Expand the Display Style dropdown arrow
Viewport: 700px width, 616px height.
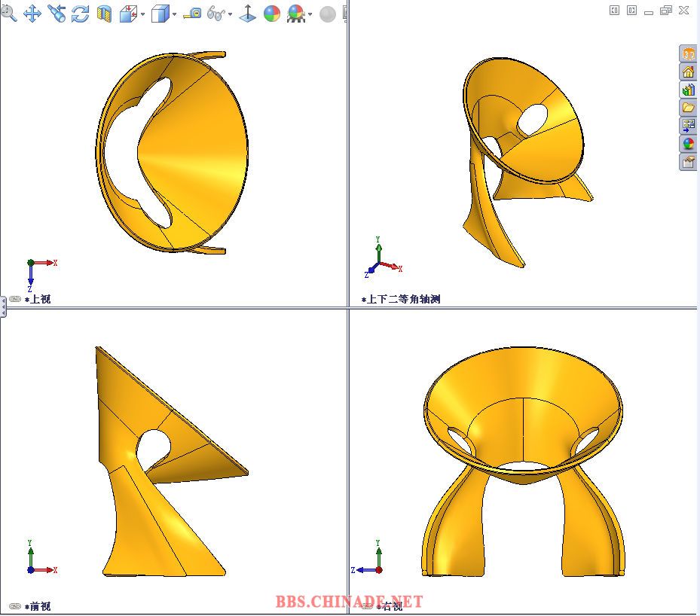(x=175, y=14)
